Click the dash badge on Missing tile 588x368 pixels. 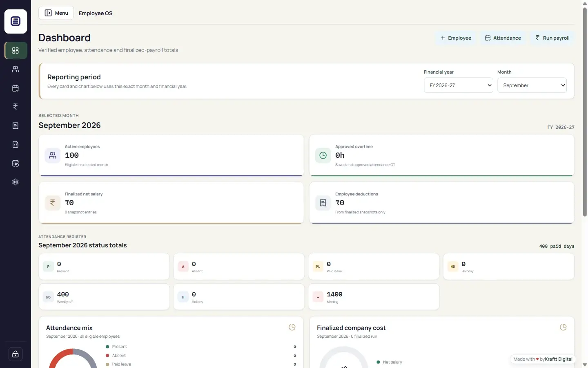point(318,297)
